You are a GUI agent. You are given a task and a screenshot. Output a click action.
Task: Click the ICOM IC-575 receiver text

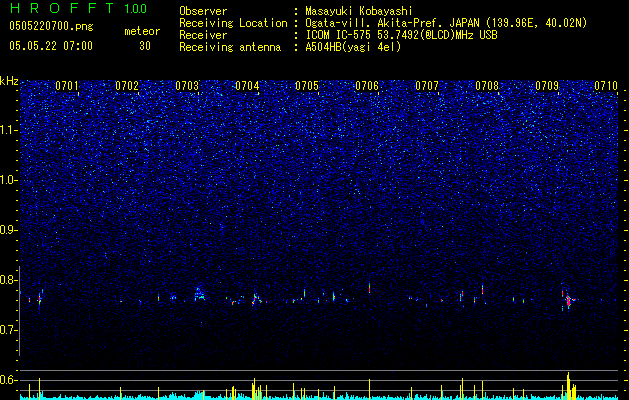pos(401,35)
